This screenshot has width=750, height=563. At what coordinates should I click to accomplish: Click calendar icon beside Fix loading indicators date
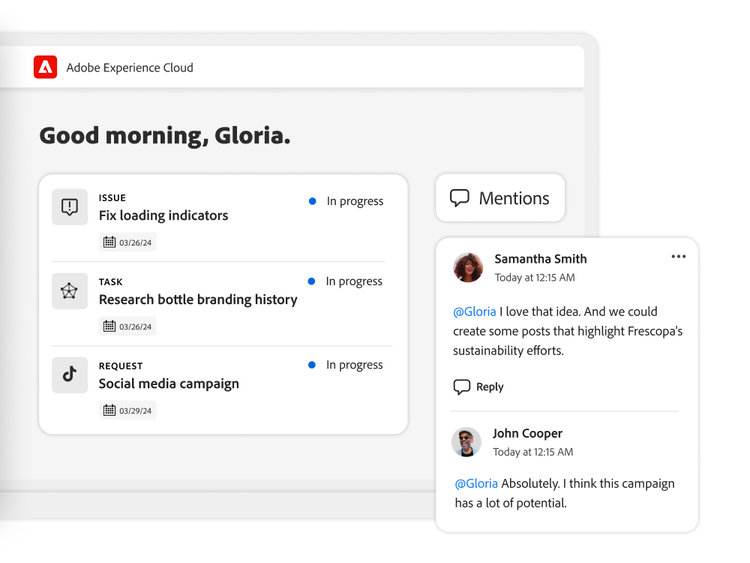coord(109,242)
